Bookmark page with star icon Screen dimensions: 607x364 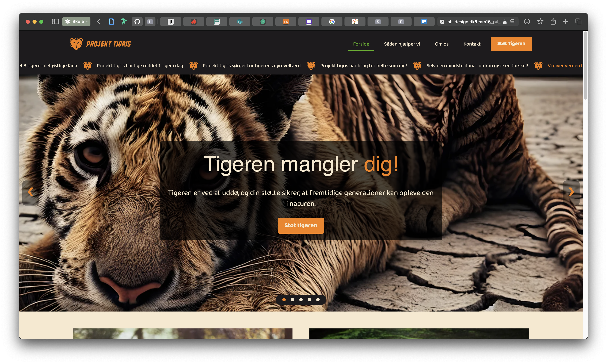pos(540,22)
